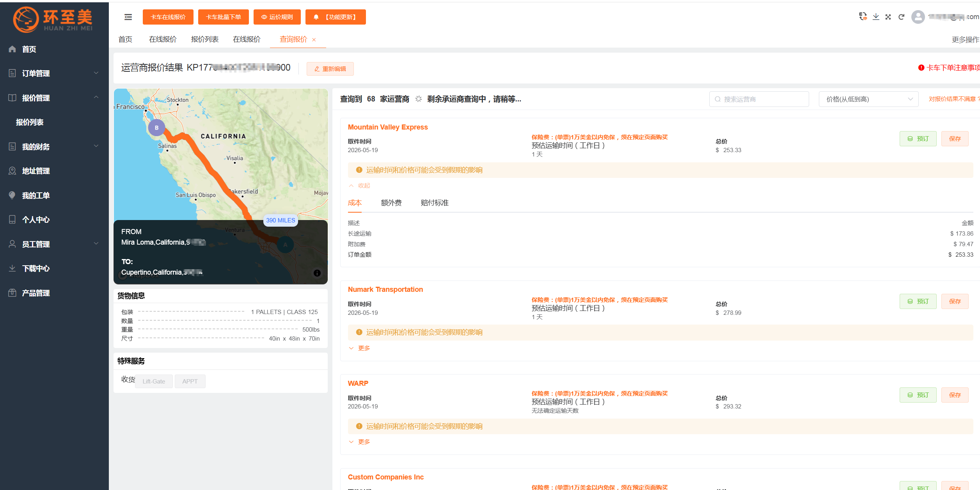Click the APPT service tag
Image resolution: width=980 pixels, height=490 pixels.
click(x=190, y=382)
